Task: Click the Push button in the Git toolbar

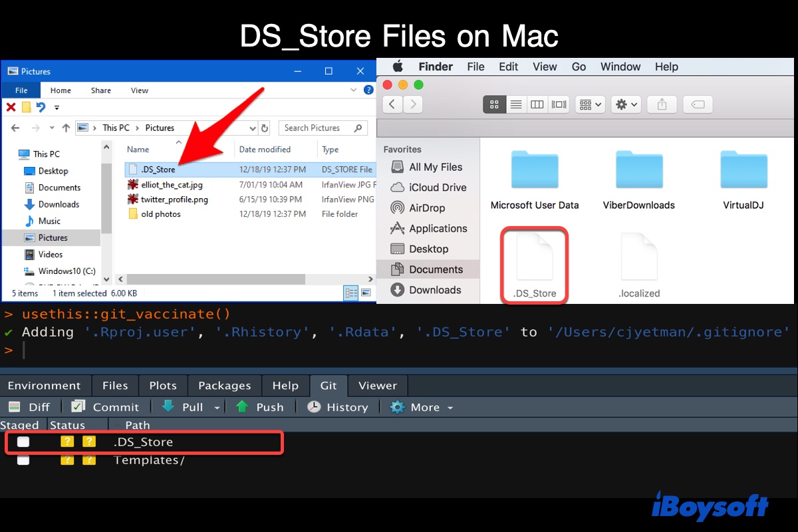Action: coord(259,407)
